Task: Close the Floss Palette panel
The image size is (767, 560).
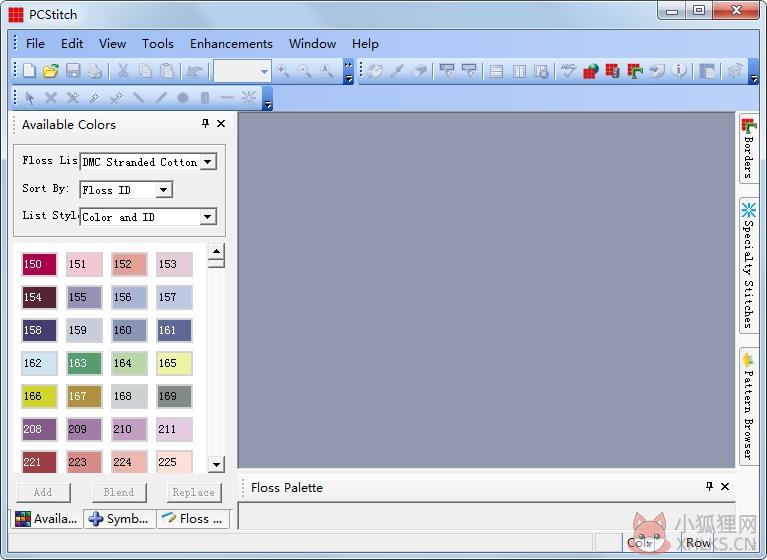Action: (725, 487)
